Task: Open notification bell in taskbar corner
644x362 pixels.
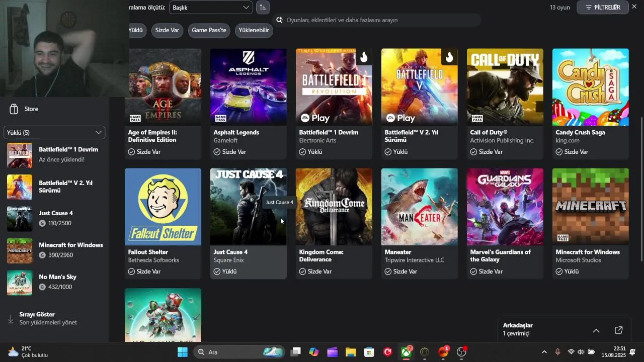Action: (x=632, y=352)
